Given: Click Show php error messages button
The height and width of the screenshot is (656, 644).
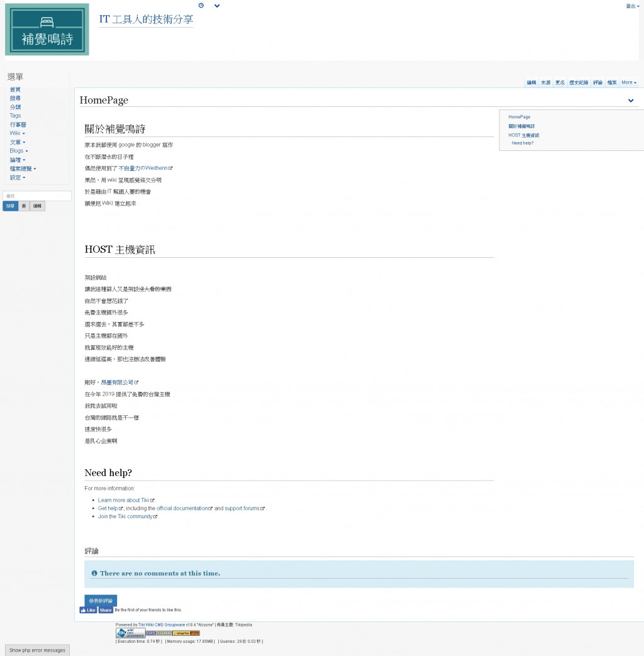Looking at the screenshot, I should 37,650.
